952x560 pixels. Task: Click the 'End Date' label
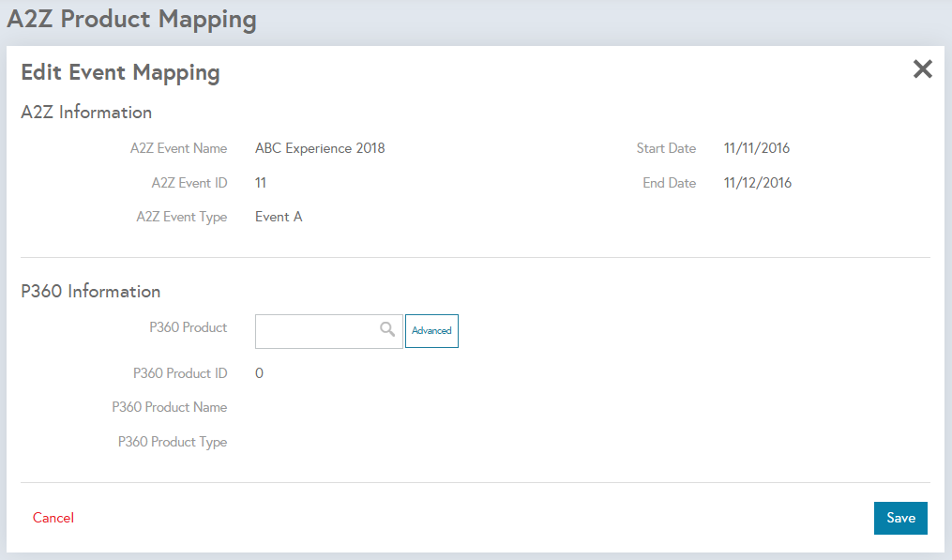(x=669, y=183)
